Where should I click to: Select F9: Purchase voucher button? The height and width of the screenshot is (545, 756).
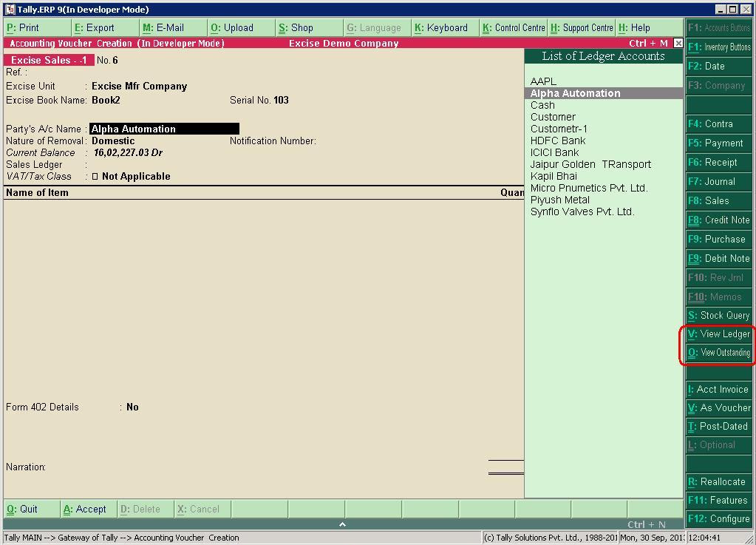pyautogui.click(x=718, y=239)
